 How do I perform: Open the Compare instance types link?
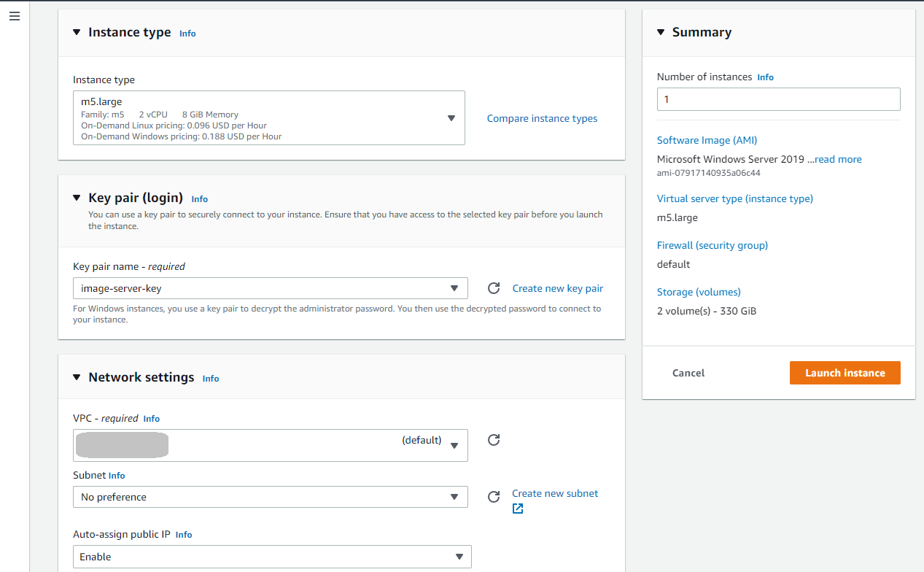pyautogui.click(x=542, y=118)
